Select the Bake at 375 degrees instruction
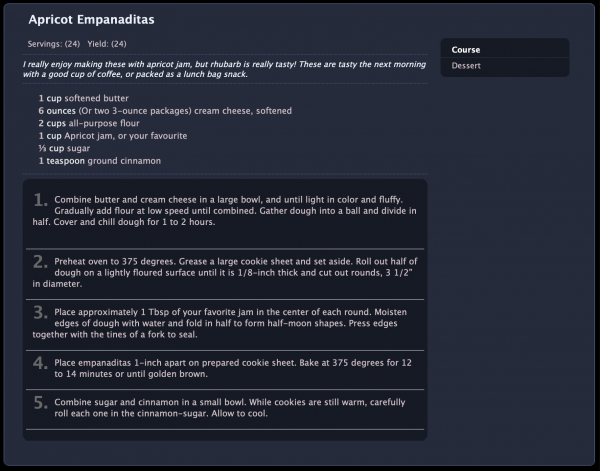This screenshot has width=600, height=471. click(355, 363)
